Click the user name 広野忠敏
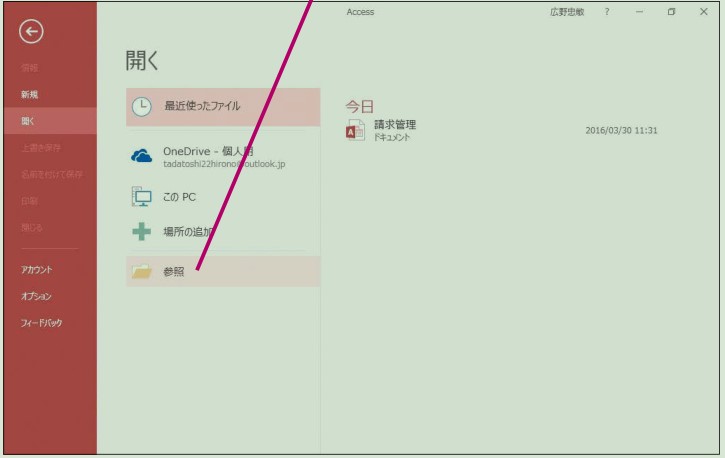The height and width of the screenshot is (458, 725). coord(567,12)
